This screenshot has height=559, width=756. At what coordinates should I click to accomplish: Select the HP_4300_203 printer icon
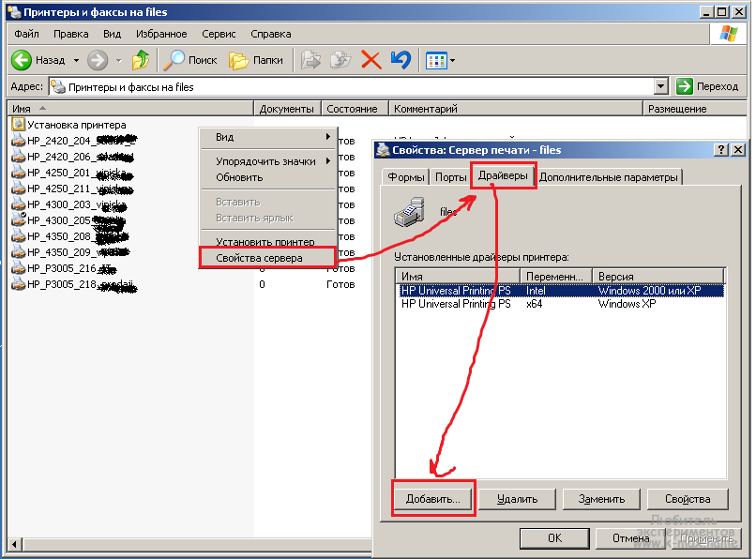(19, 204)
